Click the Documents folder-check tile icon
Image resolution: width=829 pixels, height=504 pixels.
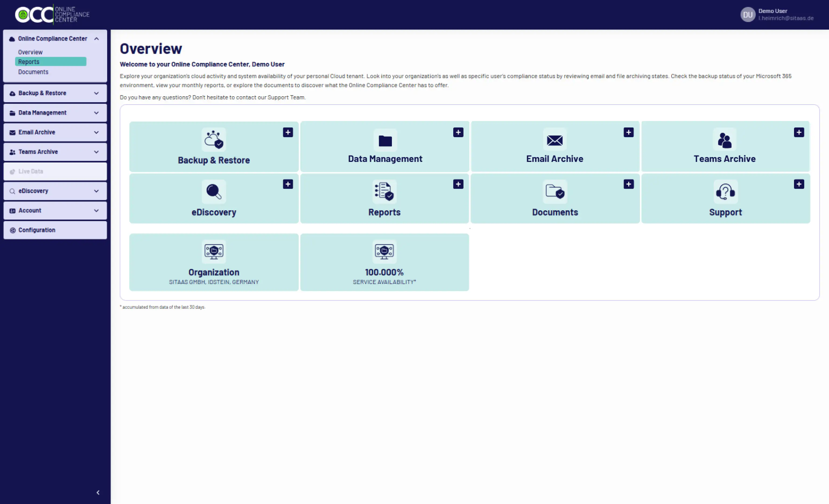[x=555, y=192]
